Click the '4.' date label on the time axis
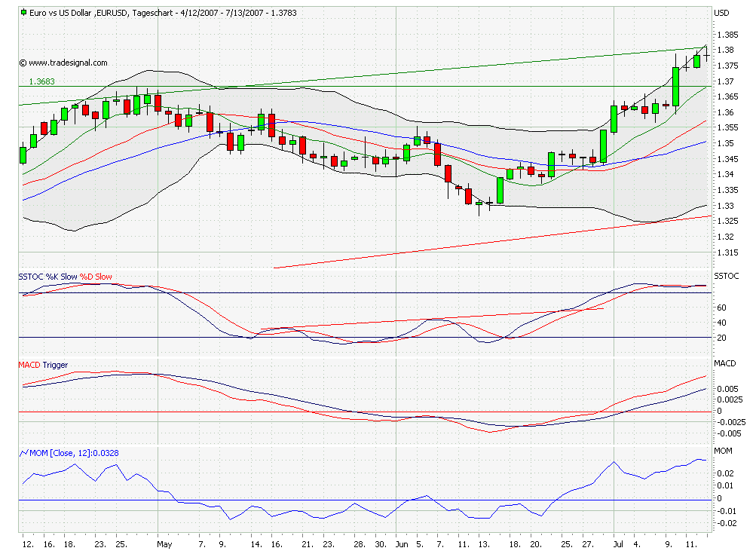The height and width of the screenshot is (557, 756). tap(637, 544)
